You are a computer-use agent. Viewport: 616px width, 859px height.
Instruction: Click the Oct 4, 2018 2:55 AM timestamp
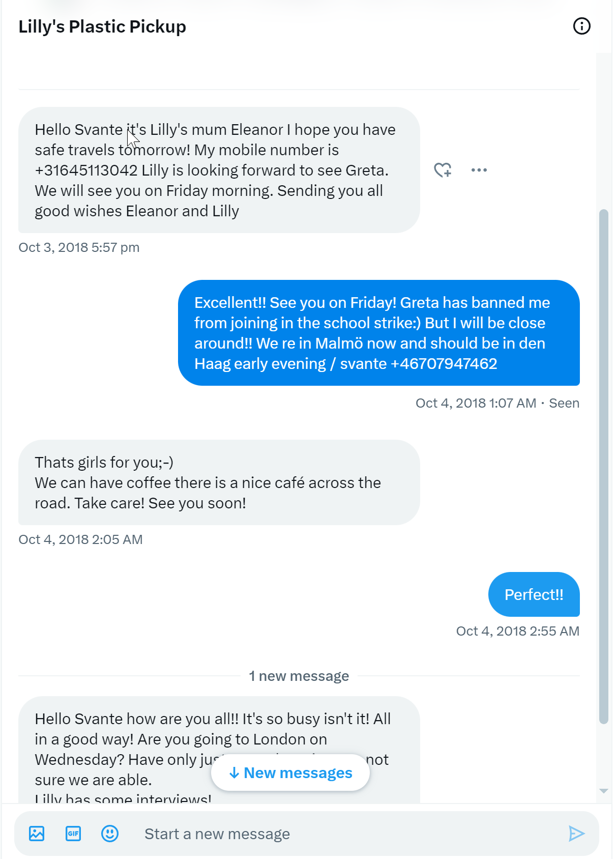pos(517,631)
